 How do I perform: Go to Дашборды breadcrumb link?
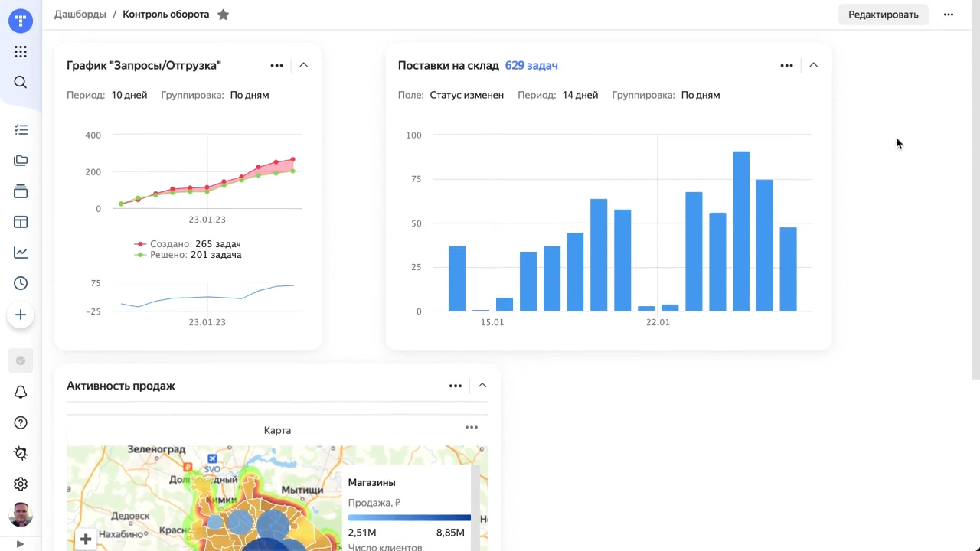click(80, 15)
